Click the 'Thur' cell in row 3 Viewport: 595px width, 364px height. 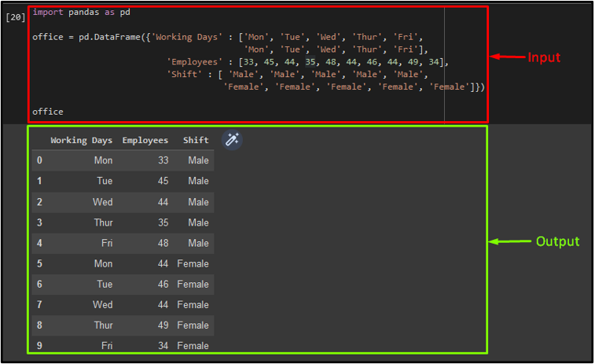pyautogui.click(x=103, y=222)
